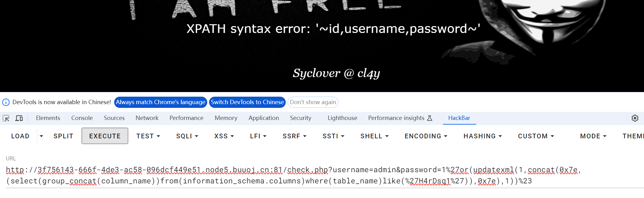Screen dimensions: 644x198
Task: Click the XPATH syntax error message text
Action: click(x=333, y=29)
